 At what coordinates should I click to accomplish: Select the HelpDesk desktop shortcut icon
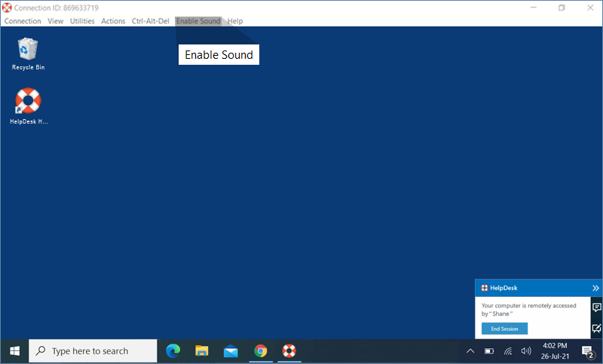pyautogui.click(x=29, y=101)
